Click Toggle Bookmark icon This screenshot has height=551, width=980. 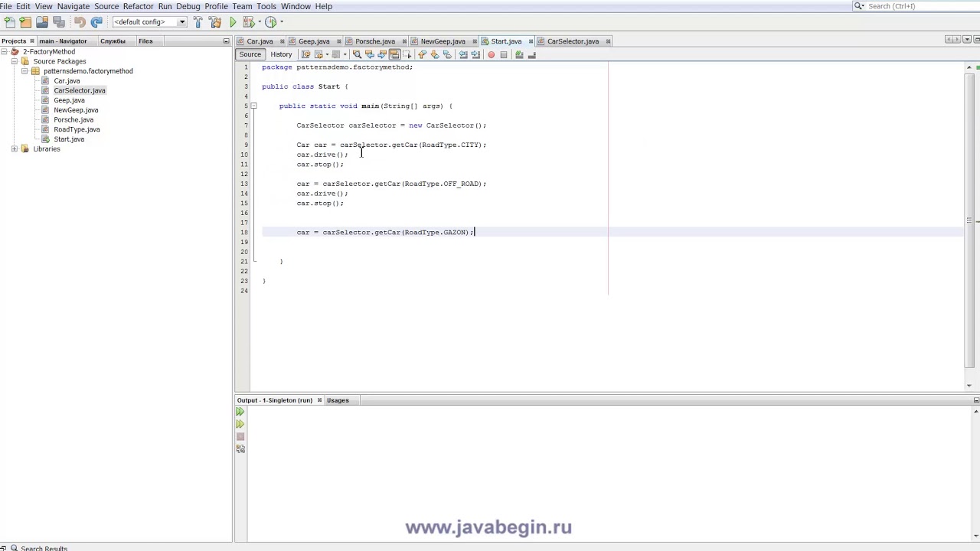[x=447, y=54]
